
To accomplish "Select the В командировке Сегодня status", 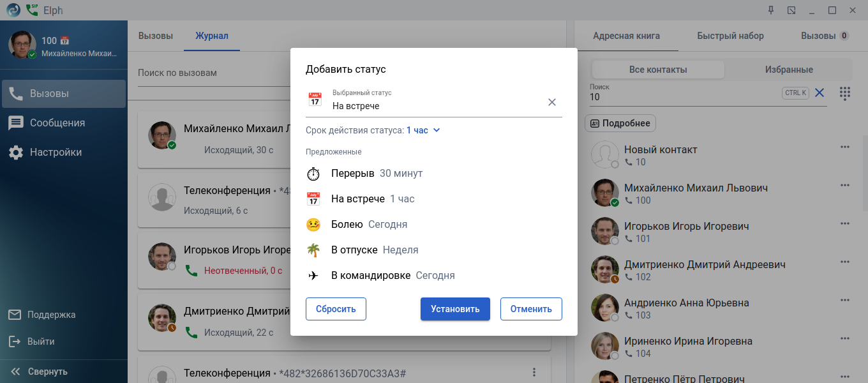I will click(434, 276).
